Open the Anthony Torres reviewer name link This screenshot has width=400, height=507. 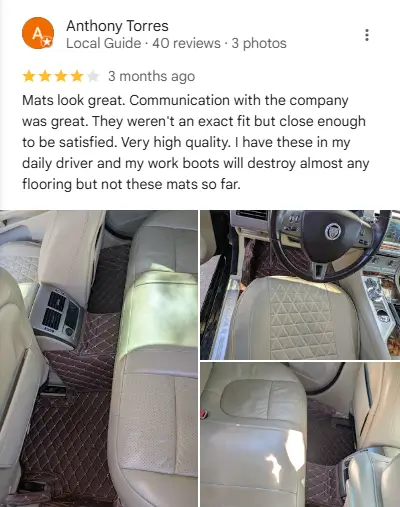click(x=117, y=26)
